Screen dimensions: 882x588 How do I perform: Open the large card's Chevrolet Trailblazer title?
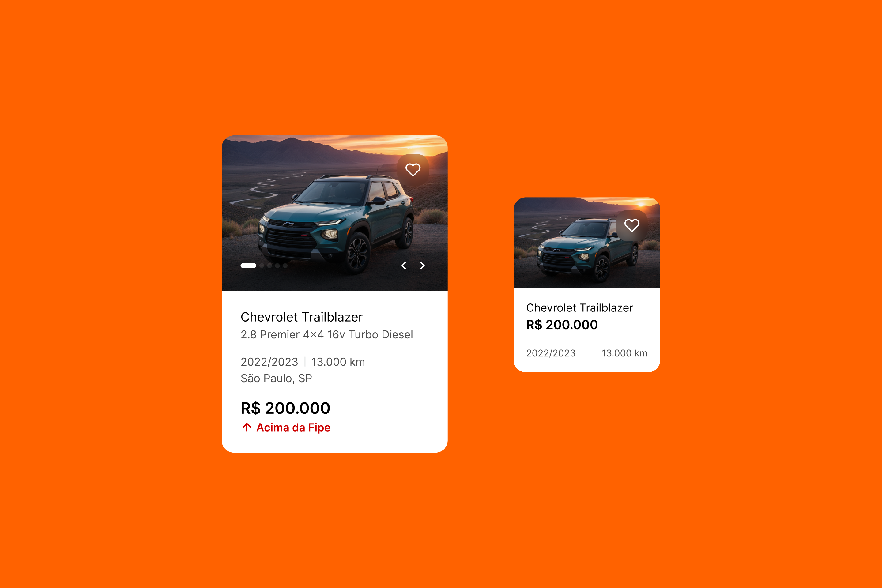(x=301, y=317)
